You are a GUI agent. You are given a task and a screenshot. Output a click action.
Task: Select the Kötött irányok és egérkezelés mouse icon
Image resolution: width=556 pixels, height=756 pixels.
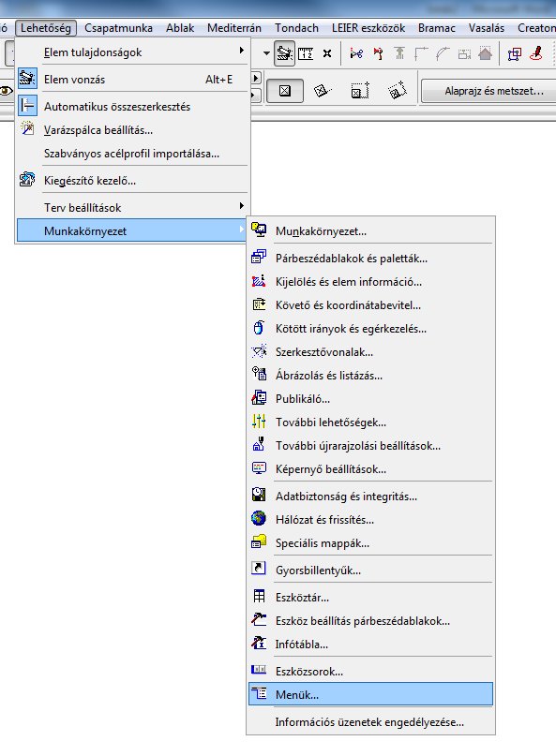click(259, 327)
